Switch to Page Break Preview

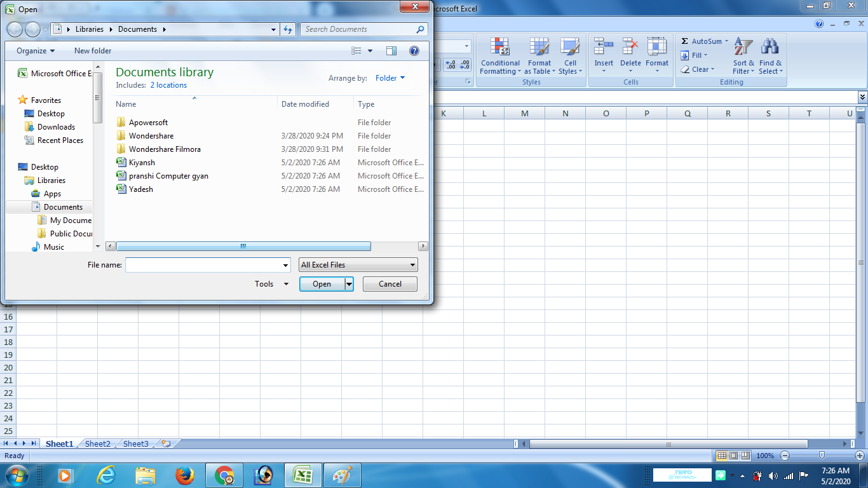point(745,456)
